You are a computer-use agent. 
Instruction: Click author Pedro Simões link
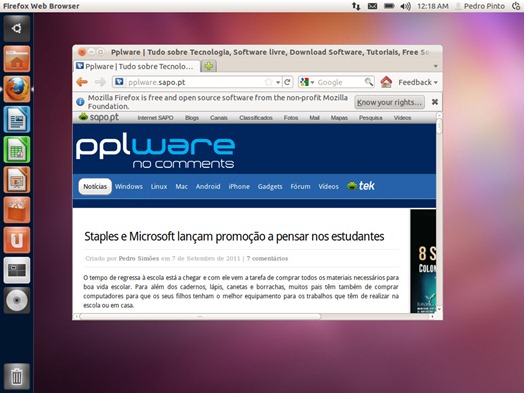(139, 258)
